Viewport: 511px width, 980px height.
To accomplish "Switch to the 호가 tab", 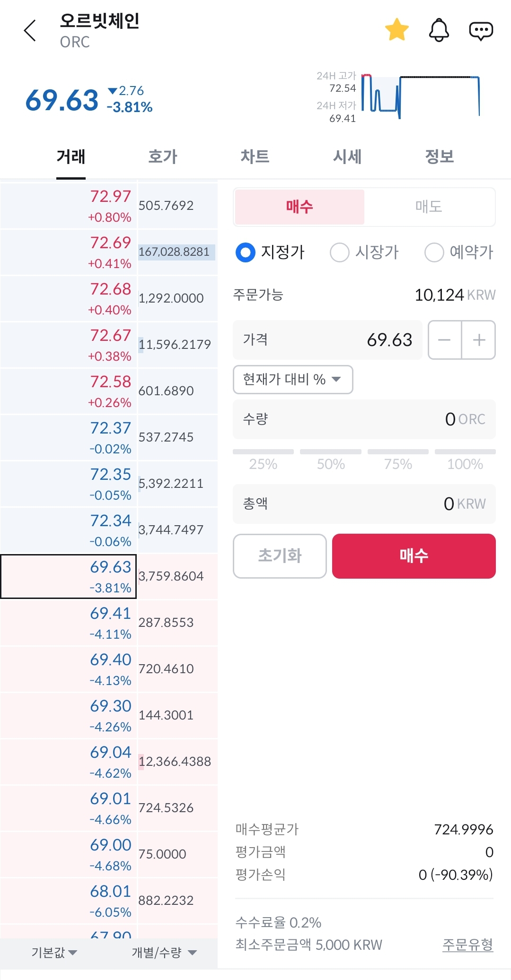I will coord(162,156).
